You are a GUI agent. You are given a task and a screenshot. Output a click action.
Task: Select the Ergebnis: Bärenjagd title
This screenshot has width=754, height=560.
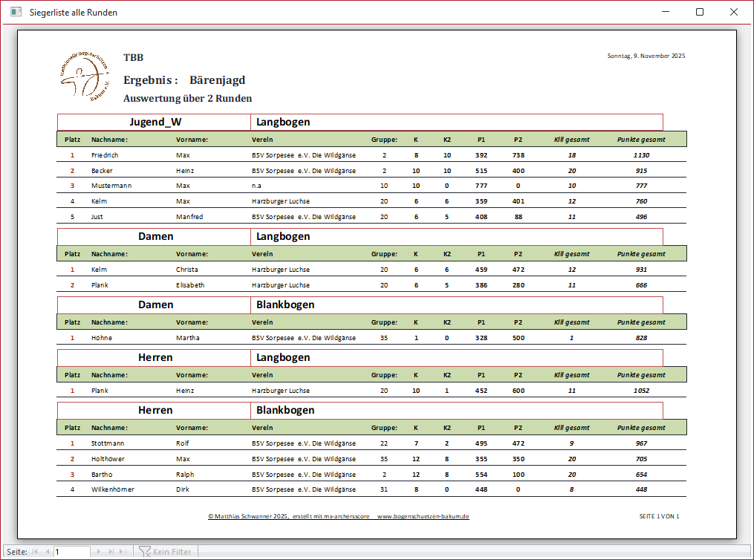tap(184, 80)
